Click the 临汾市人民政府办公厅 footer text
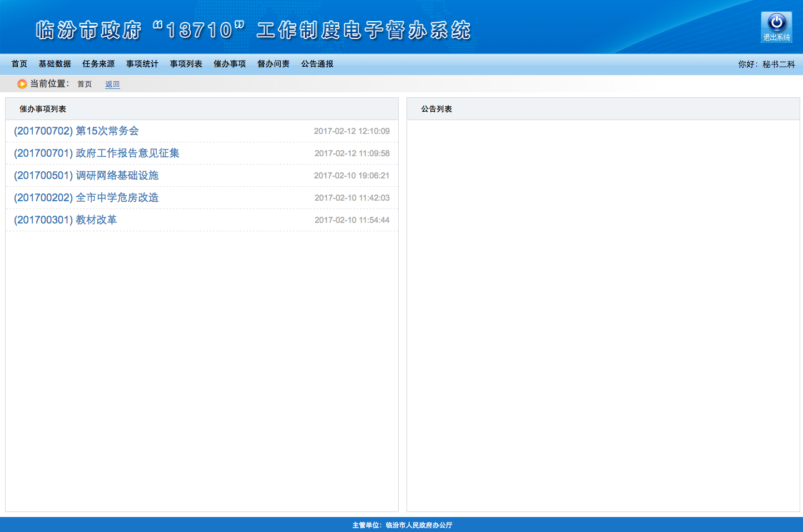 click(419, 525)
